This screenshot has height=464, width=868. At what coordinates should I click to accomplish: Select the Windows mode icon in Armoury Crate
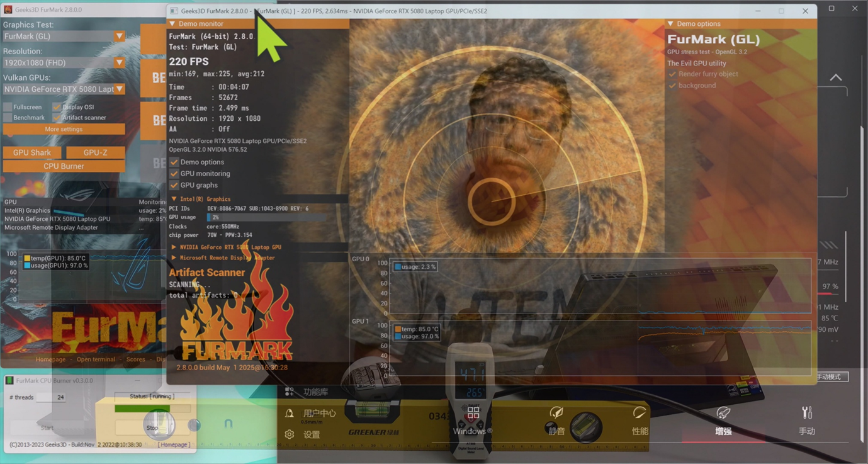pos(473,413)
